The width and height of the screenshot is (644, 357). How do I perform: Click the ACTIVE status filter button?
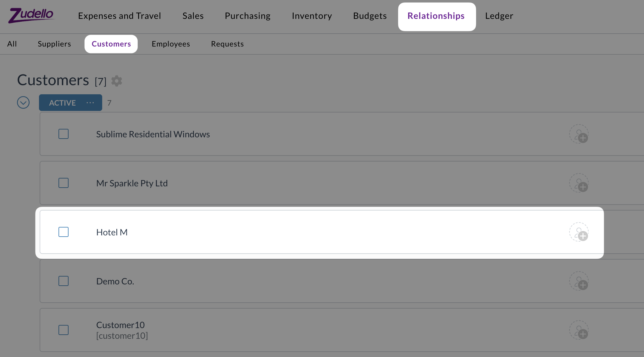point(62,103)
